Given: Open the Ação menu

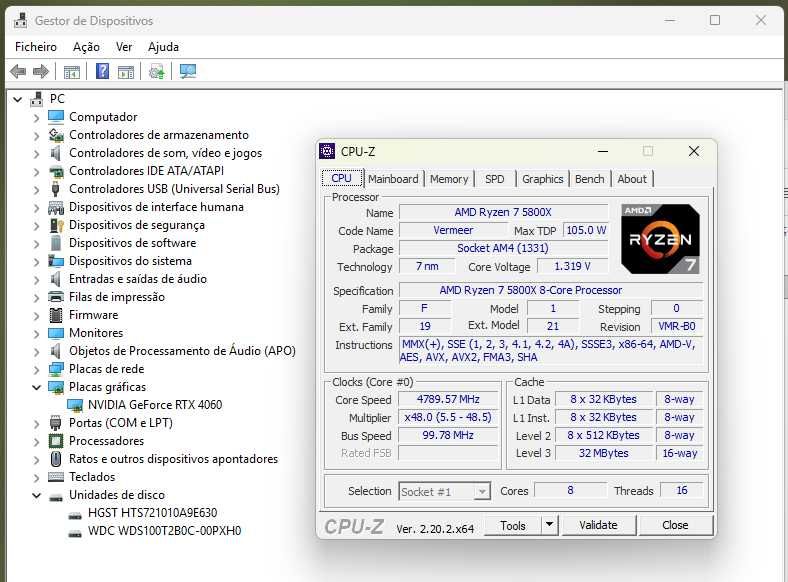Looking at the screenshot, I should click(86, 47).
